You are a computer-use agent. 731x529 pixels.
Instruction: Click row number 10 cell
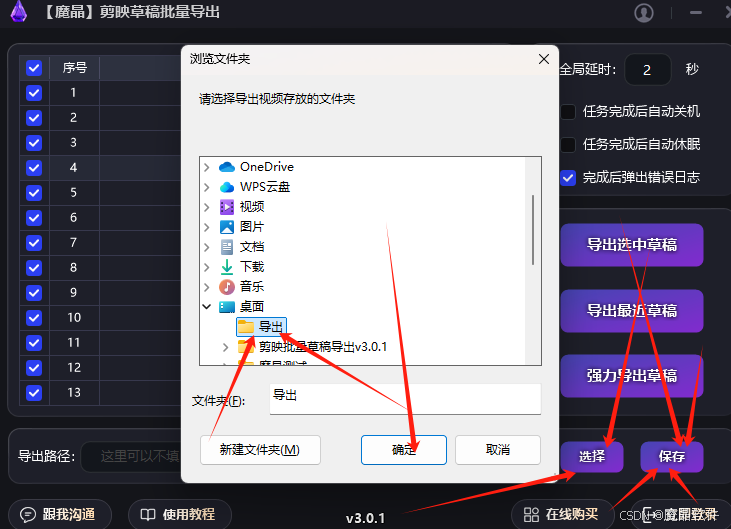pos(74,318)
